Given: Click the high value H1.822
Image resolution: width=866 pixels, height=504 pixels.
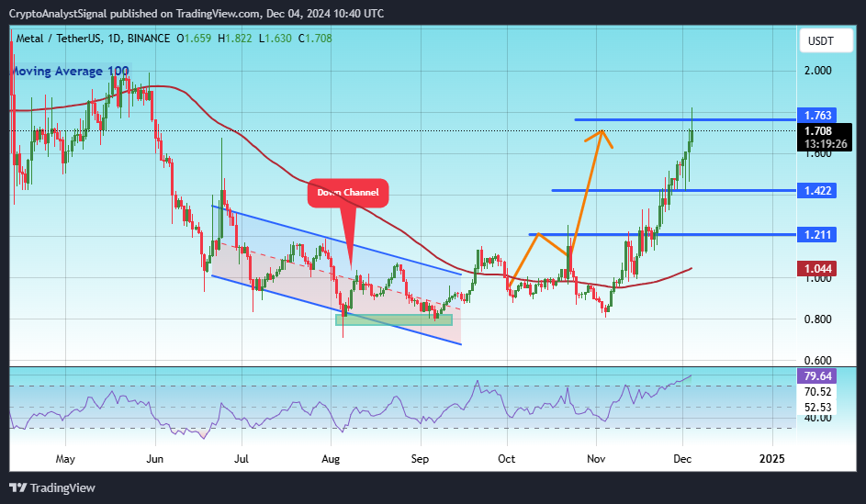Looking at the screenshot, I should pos(235,39).
